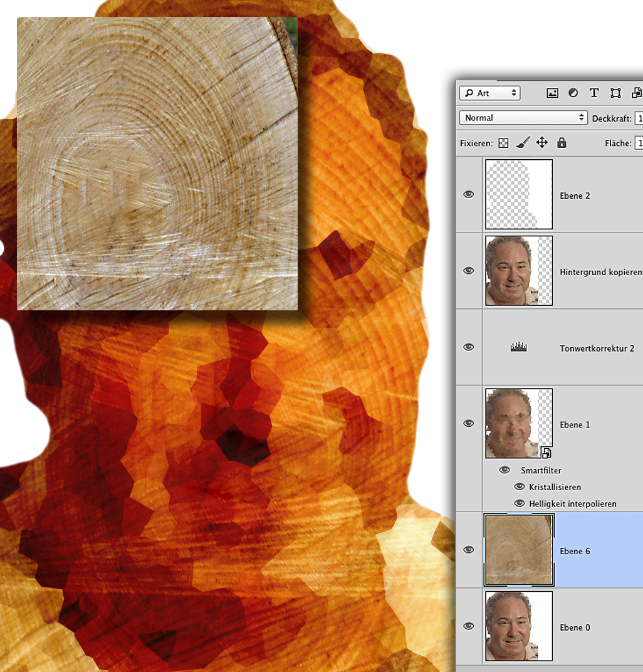Lock transparent pixels icon next to Fixieren
Screen dimensions: 643x672
tap(503, 143)
